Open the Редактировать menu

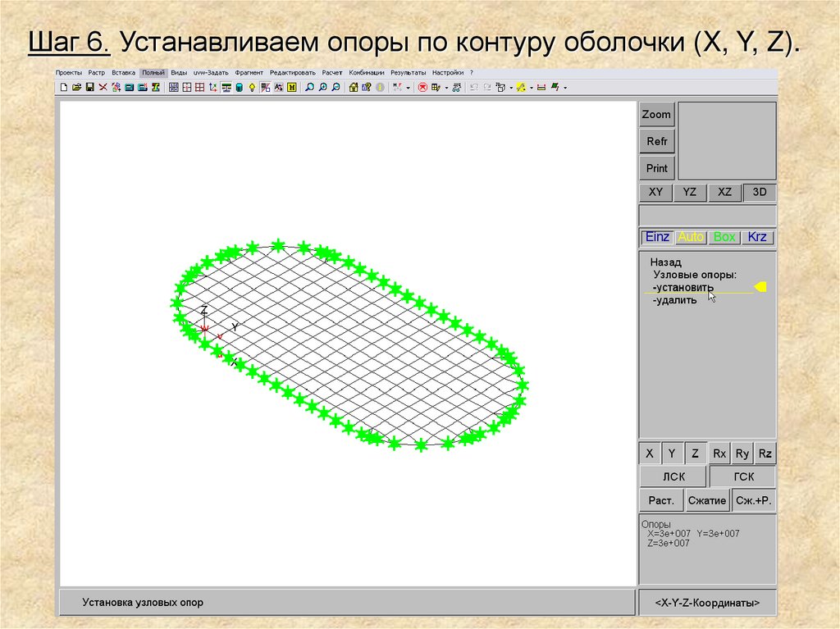pos(293,72)
